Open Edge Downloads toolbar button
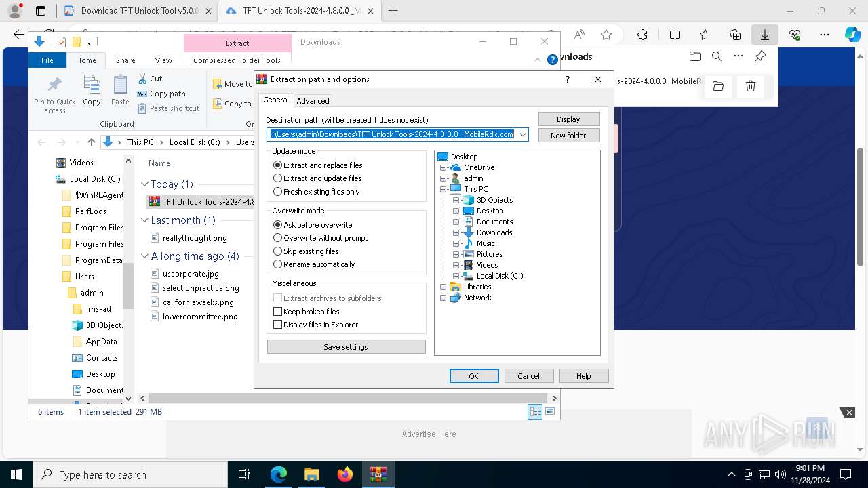Viewport: 868px width, 488px height. click(764, 35)
